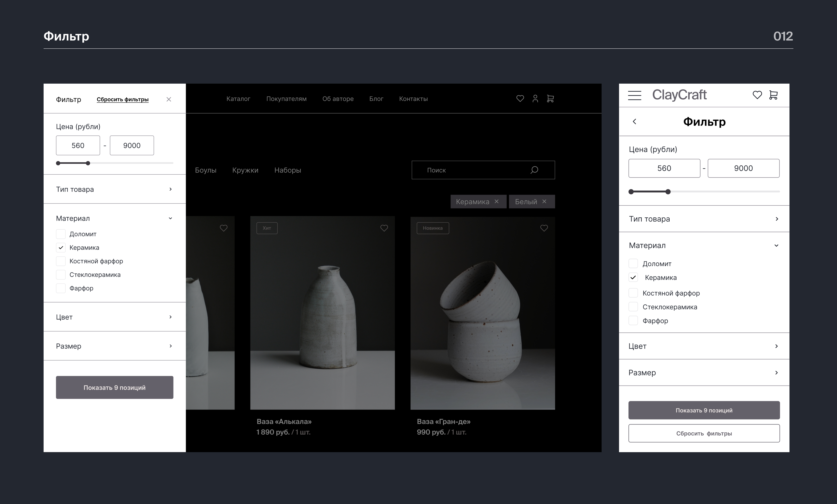This screenshot has height=504, width=837.
Task: Enable Фарфор checkbox in mobile filter
Action: pos(633,321)
